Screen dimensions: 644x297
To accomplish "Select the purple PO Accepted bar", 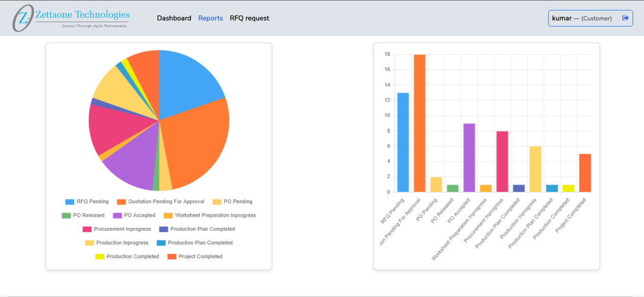I will [x=469, y=157].
